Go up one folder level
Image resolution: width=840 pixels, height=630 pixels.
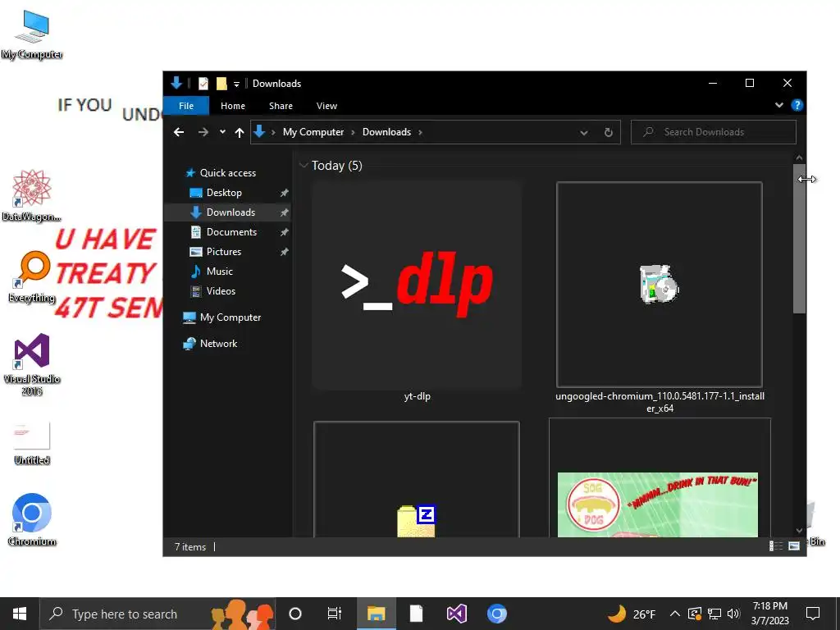[x=240, y=132]
